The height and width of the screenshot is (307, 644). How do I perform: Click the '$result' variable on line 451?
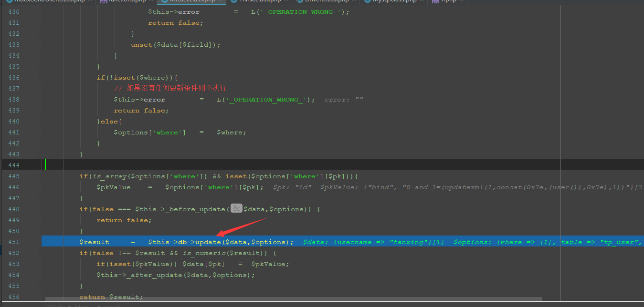94,242
